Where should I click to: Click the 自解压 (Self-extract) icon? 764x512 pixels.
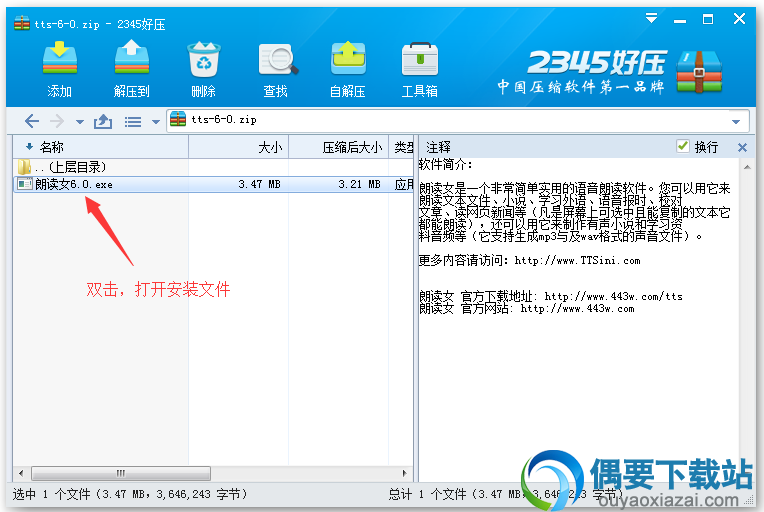pyautogui.click(x=348, y=58)
